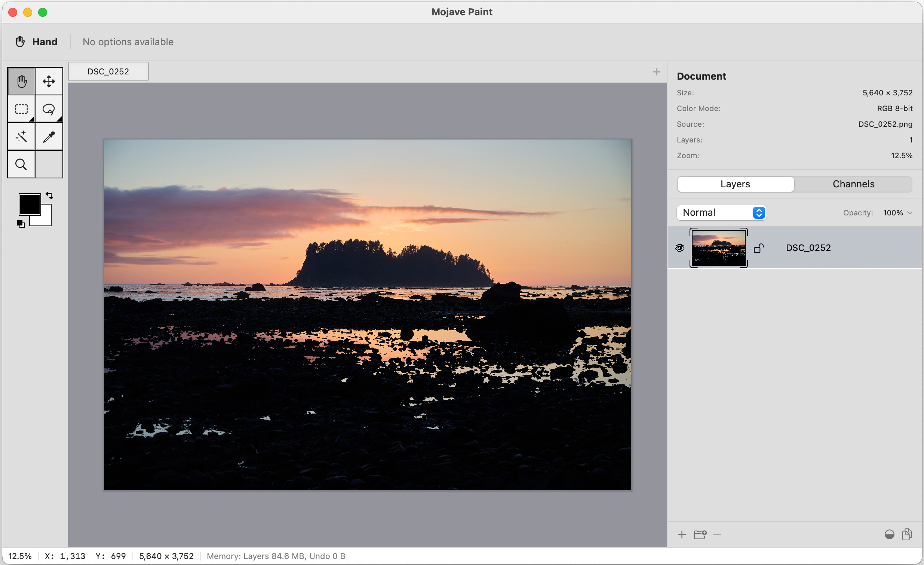The width and height of the screenshot is (924, 565).
Task: Create a new layer group folder
Action: [700, 535]
